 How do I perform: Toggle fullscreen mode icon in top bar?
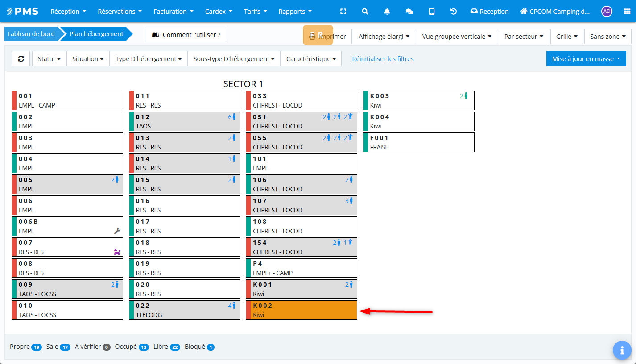pos(343,12)
